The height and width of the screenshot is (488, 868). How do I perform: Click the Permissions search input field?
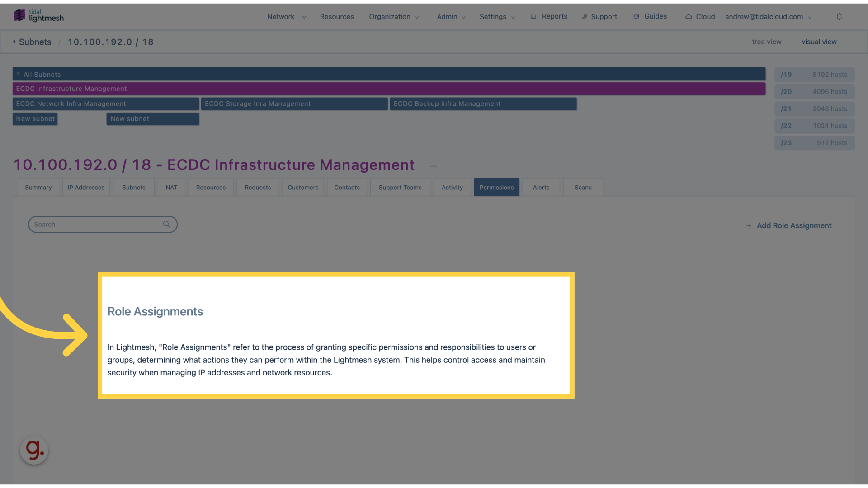[x=103, y=224]
